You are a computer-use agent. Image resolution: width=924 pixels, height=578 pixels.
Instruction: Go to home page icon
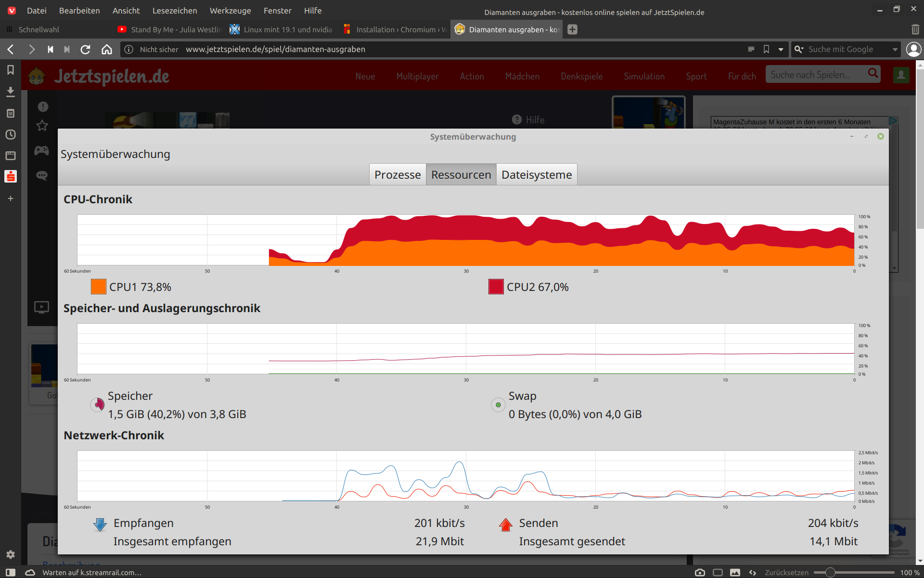(x=107, y=49)
